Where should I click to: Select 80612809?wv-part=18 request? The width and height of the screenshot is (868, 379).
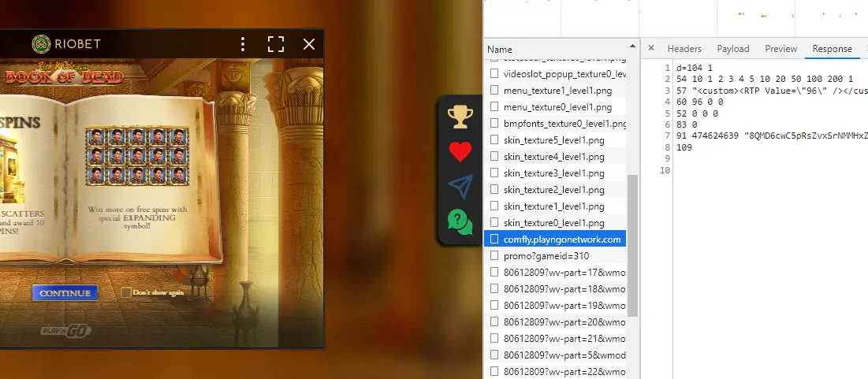click(x=555, y=289)
